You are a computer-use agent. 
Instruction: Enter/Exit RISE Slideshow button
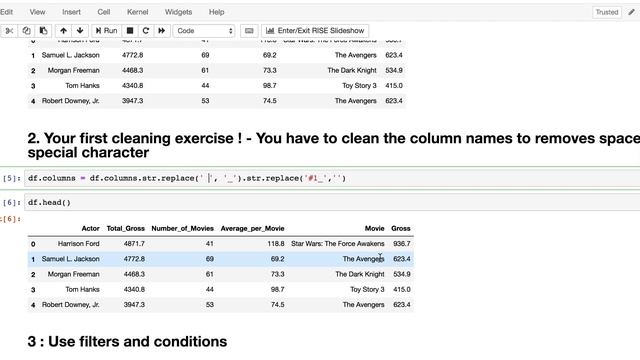coord(315,31)
